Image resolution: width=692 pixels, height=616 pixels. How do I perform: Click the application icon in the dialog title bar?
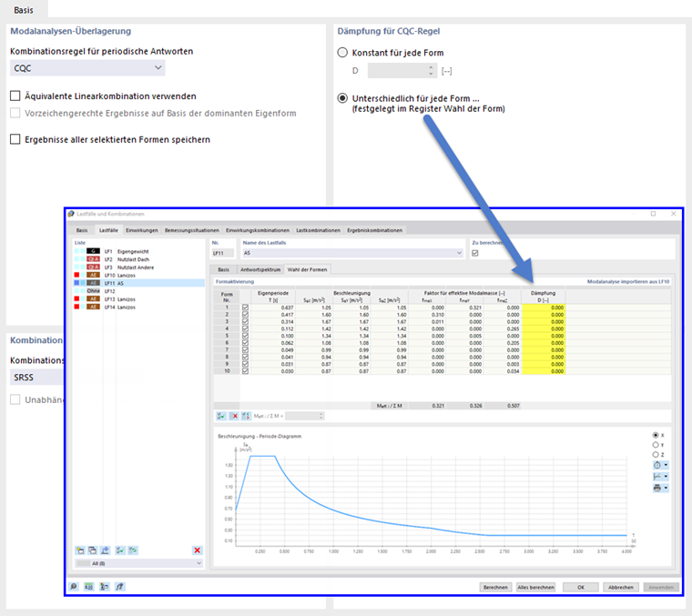click(x=71, y=214)
